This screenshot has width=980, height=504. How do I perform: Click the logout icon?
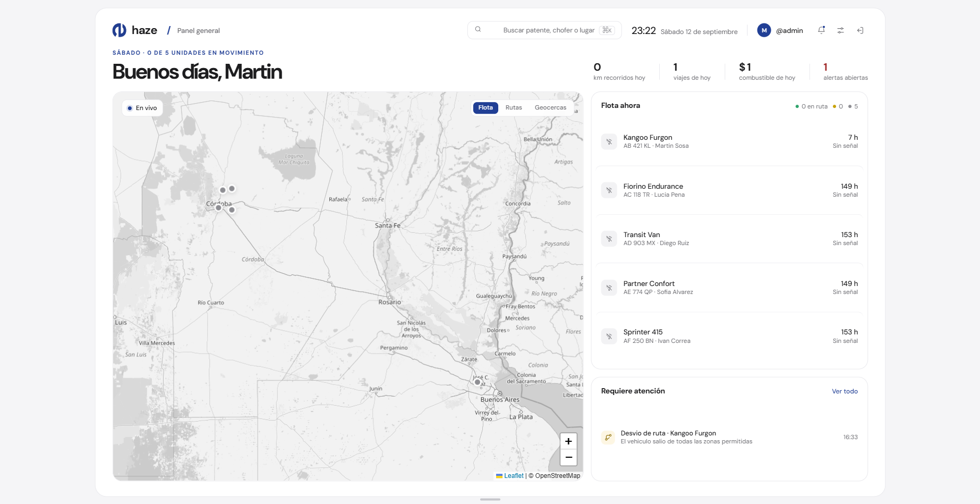(860, 30)
